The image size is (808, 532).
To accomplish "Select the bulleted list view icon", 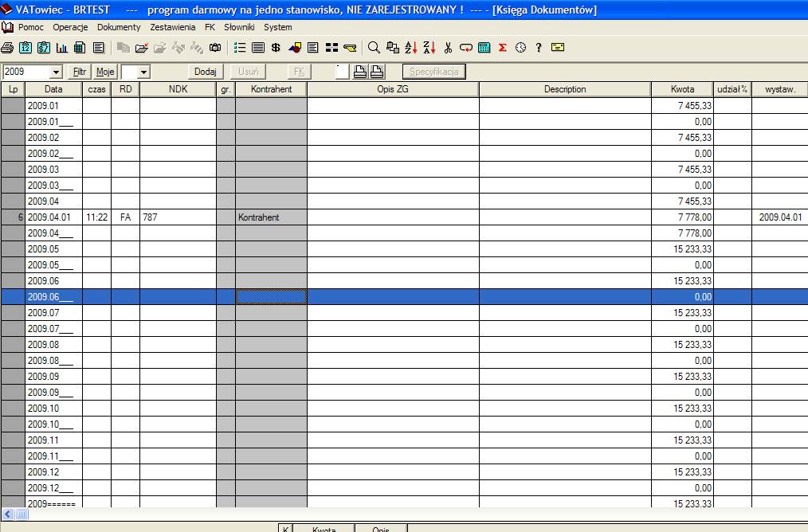I will coord(240,48).
